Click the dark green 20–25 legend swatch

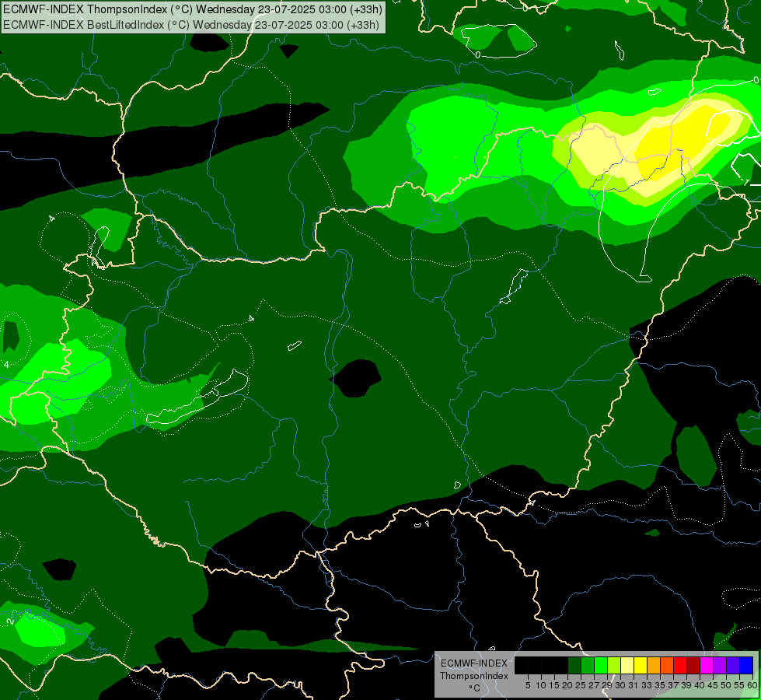[574, 665]
